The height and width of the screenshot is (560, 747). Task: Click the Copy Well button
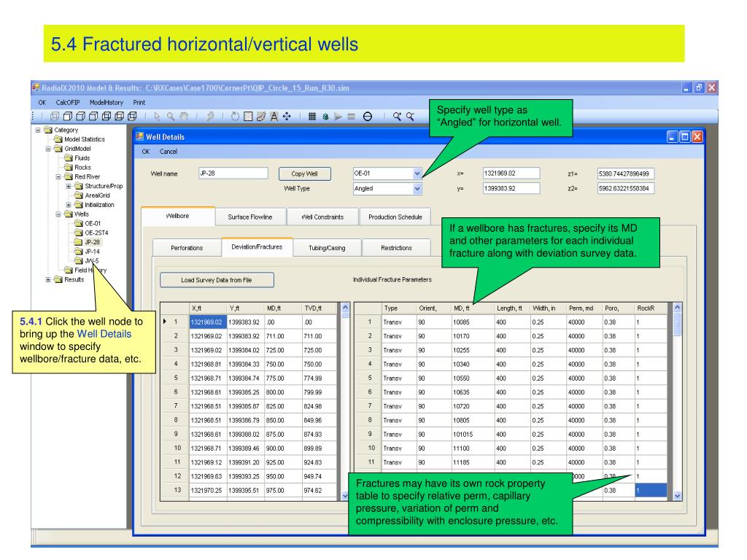point(304,174)
